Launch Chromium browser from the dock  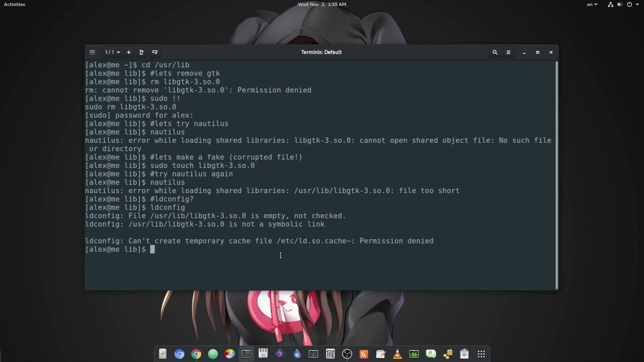[x=179, y=354]
